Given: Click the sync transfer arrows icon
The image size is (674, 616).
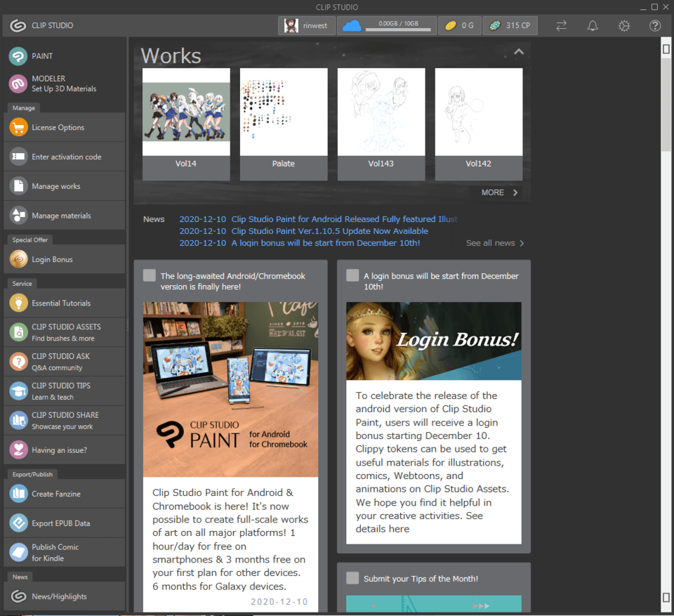Looking at the screenshot, I should pyautogui.click(x=562, y=26).
